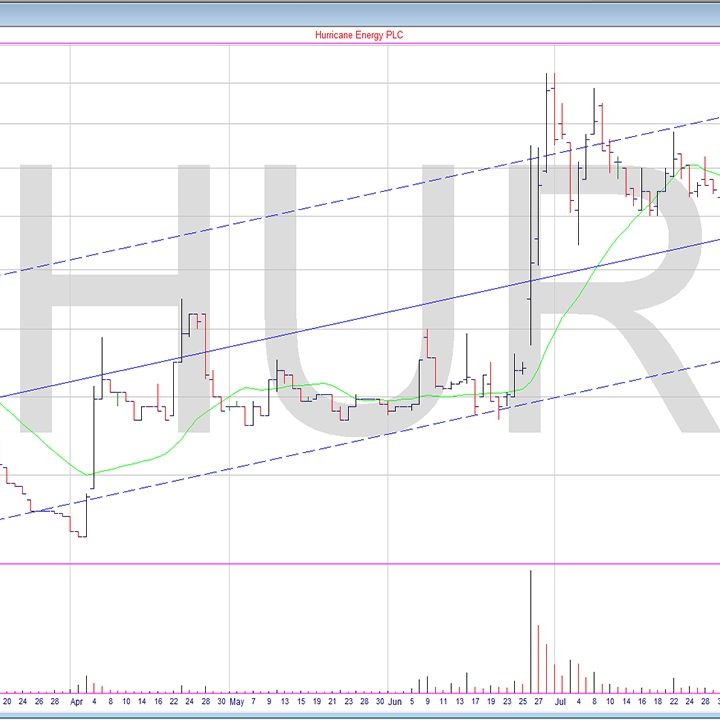The image size is (720, 720).
Task: Select date label 27 before Jul
Action: point(538,702)
